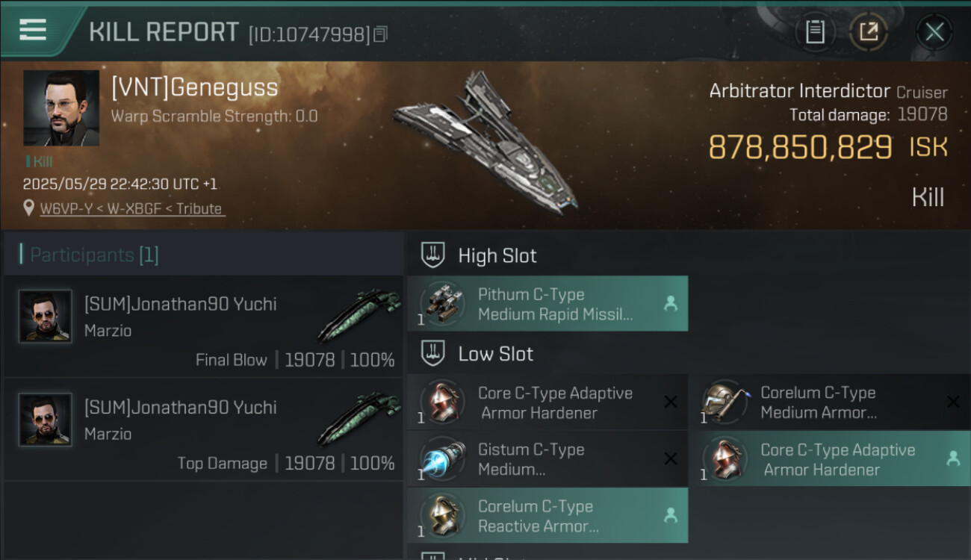The image size is (971, 560).
Task: Click the Low Slot section icon
Action: tap(433, 354)
